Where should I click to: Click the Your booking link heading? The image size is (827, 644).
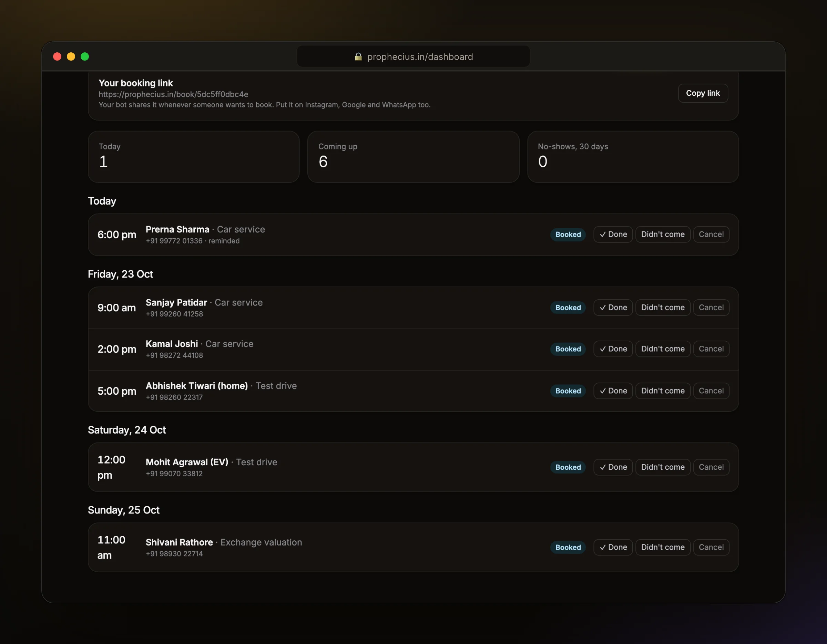coord(135,83)
